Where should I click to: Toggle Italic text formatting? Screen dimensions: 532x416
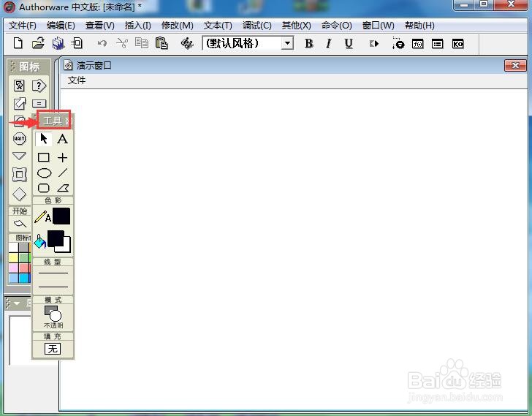[328, 43]
